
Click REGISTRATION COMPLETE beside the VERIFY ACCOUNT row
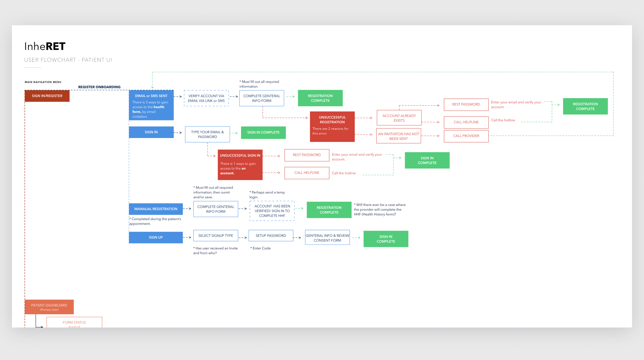click(320, 98)
